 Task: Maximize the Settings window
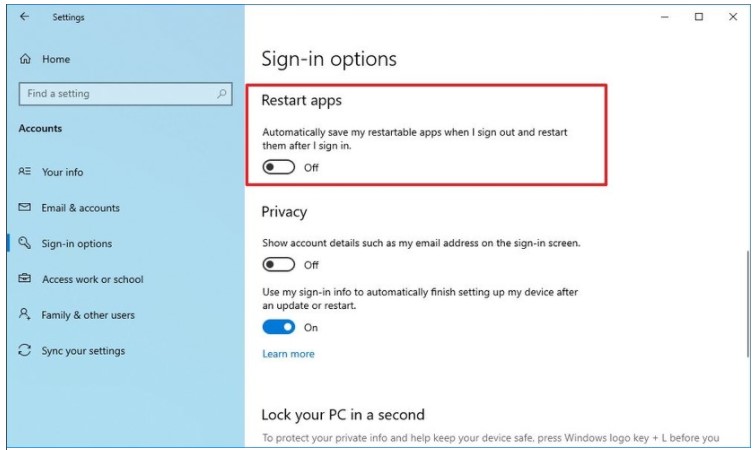[x=699, y=17]
